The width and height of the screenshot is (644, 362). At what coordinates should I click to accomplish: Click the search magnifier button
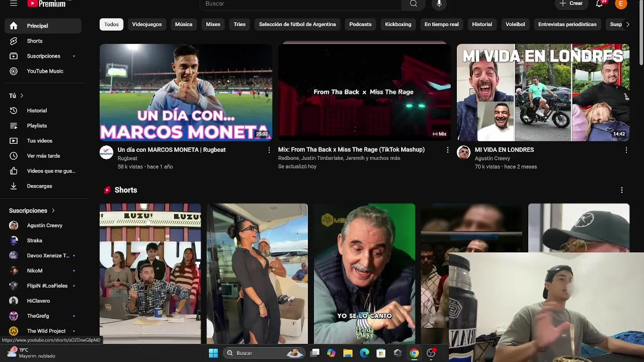point(414,4)
